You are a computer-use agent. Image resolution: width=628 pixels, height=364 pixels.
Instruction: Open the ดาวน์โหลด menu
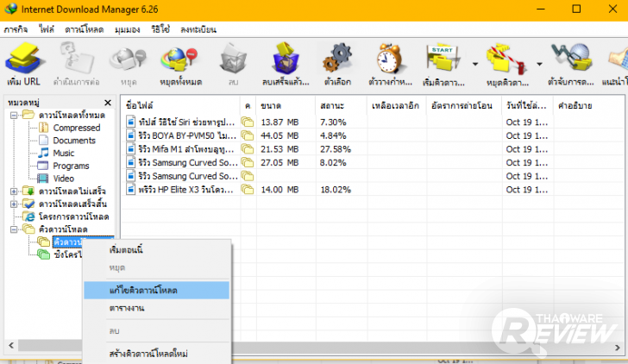(85, 29)
